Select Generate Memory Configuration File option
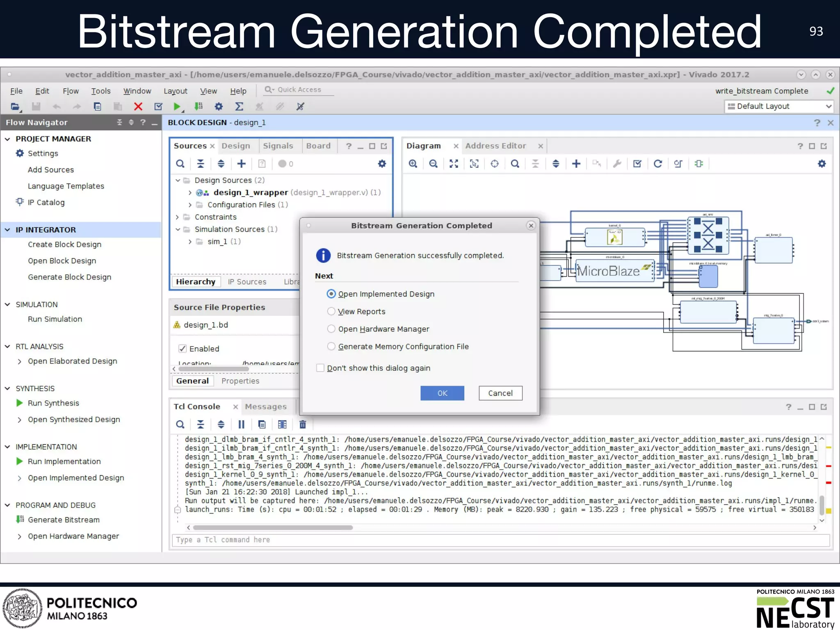 click(331, 347)
